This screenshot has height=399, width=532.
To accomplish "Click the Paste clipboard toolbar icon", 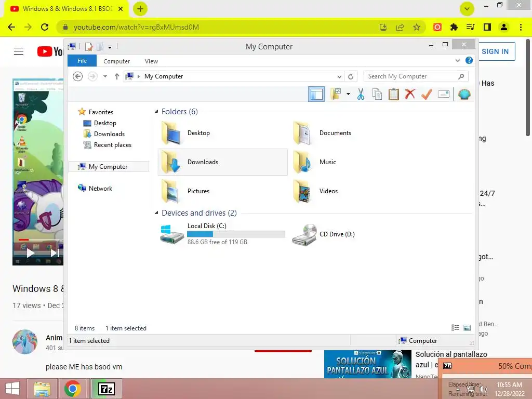I will (x=394, y=94).
